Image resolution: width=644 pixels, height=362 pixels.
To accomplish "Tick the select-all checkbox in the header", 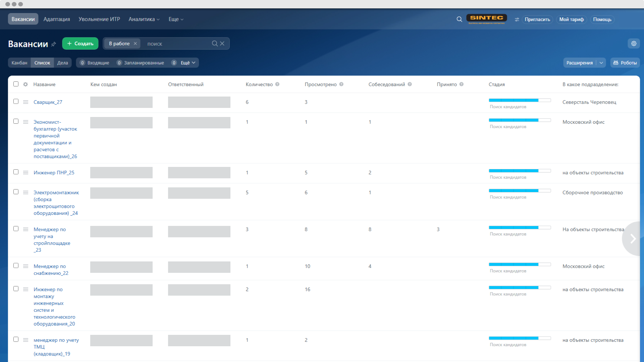I will pyautogui.click(x=16, y=84).
